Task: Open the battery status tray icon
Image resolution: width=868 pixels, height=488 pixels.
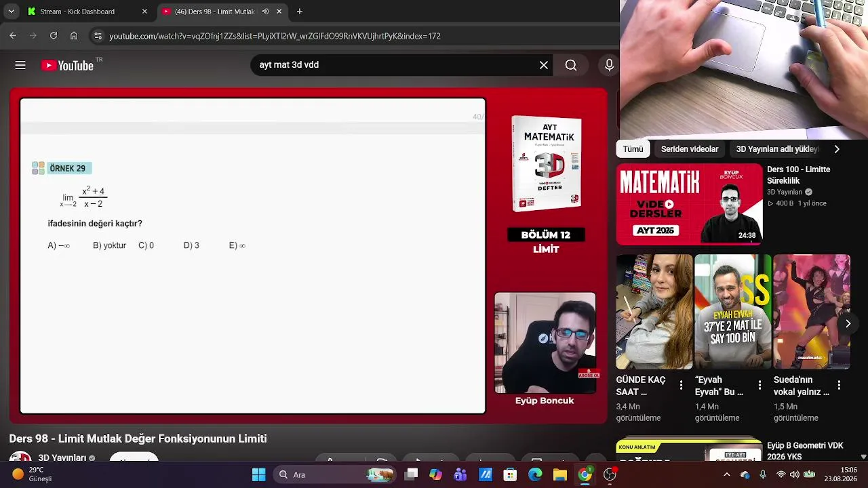Action: click(x=810, y=474)
